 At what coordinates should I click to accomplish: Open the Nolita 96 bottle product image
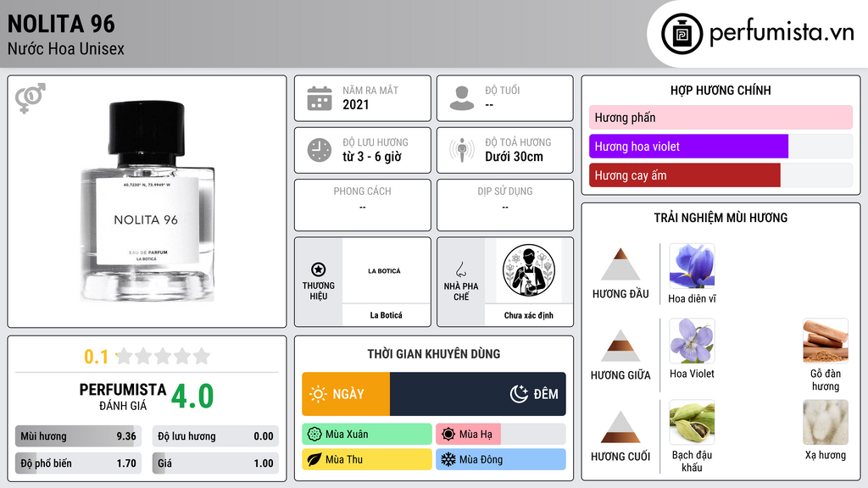(x=147, y=202)
